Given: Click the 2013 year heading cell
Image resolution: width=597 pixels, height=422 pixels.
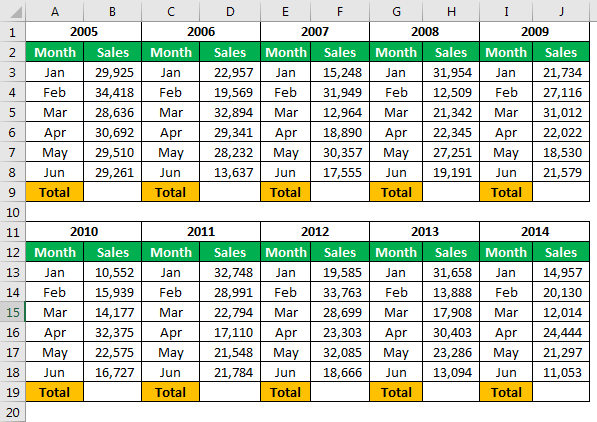Looking at the screenshot, I should tap(425, 232).
